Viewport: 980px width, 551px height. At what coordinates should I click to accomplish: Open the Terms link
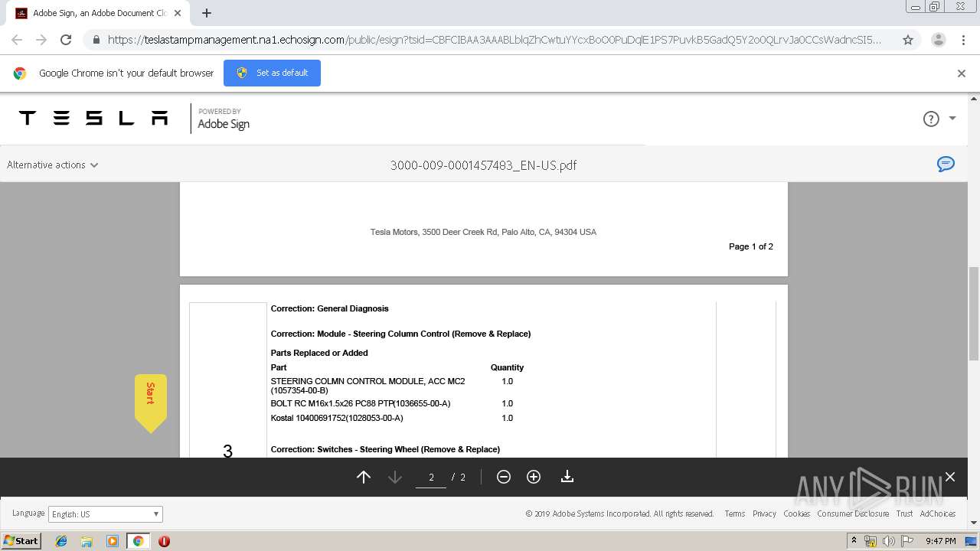pos(735,514)
